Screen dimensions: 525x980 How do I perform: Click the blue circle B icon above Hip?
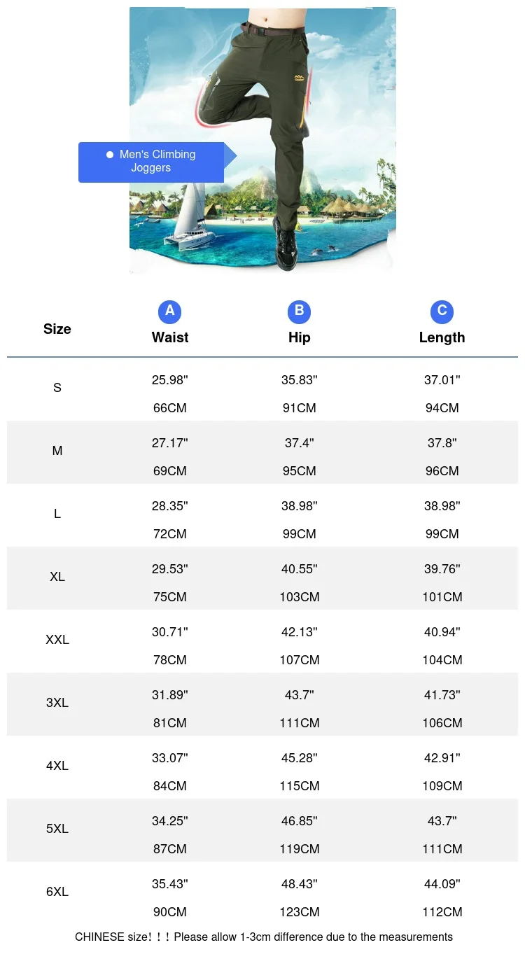[299, 311]
